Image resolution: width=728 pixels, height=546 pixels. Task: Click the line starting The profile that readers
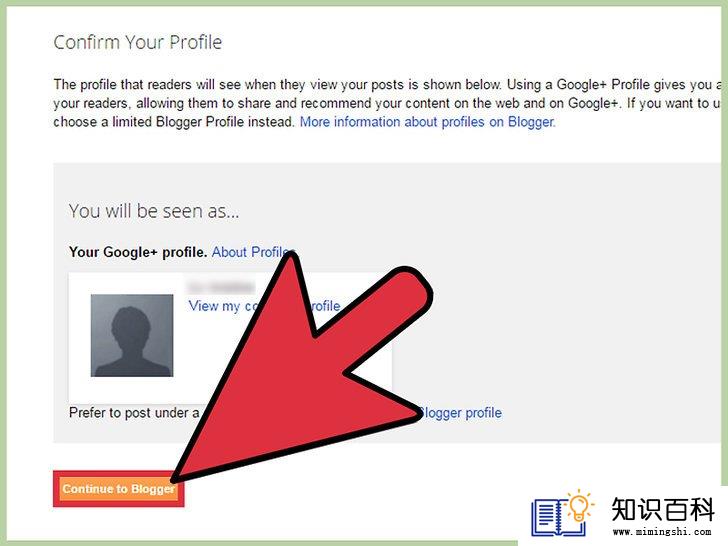(388, 85)
